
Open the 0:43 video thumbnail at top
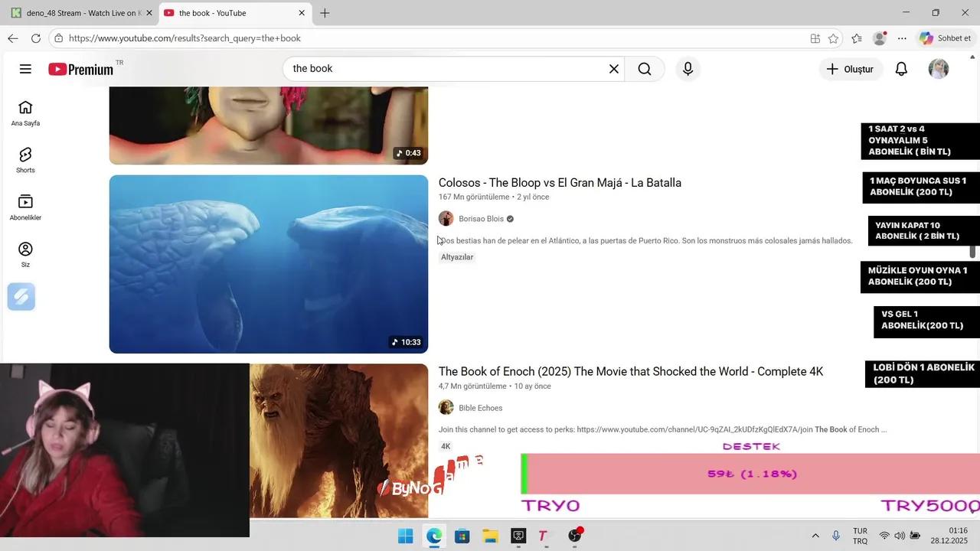[269, 126]
